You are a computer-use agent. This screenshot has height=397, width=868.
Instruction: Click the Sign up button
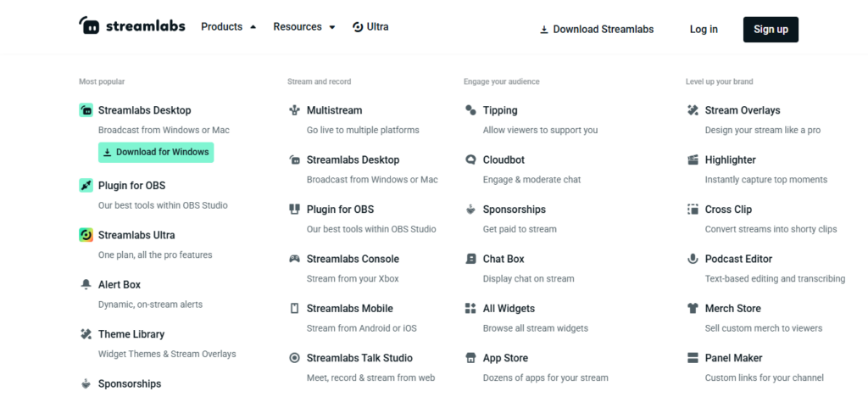pyautogui.click(x=771, y=29)
